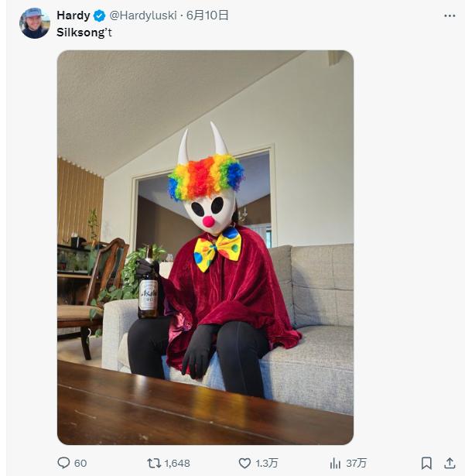465x476 pixels.
Task: Click the @Hardyluski handle
Action: 144,15
